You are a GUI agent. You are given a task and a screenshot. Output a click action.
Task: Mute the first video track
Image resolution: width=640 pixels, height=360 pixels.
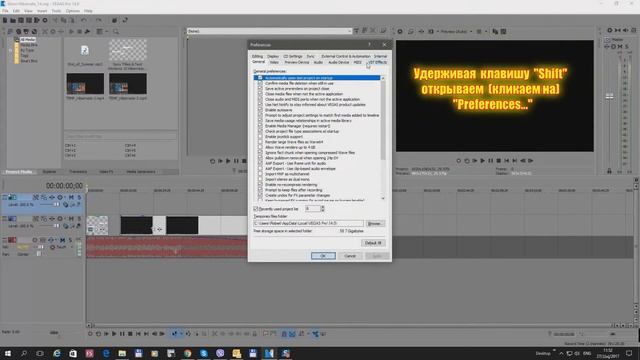point(71,197)
